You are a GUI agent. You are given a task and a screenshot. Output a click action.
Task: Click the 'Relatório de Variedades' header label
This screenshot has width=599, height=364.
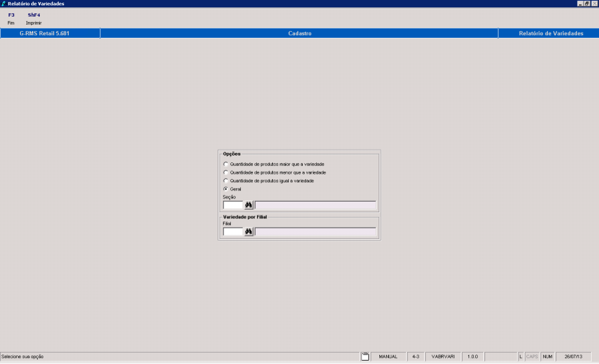(551, 33)
